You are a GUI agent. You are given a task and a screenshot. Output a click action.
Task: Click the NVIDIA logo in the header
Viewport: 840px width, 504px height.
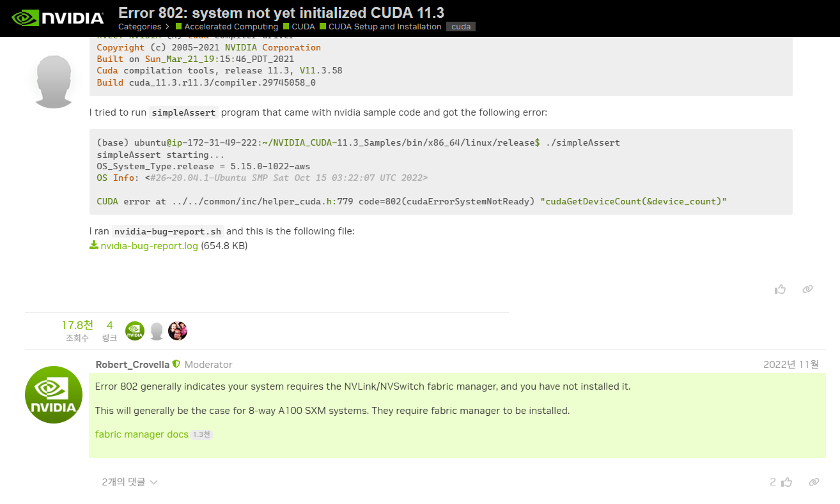click(x=58, y=18)
